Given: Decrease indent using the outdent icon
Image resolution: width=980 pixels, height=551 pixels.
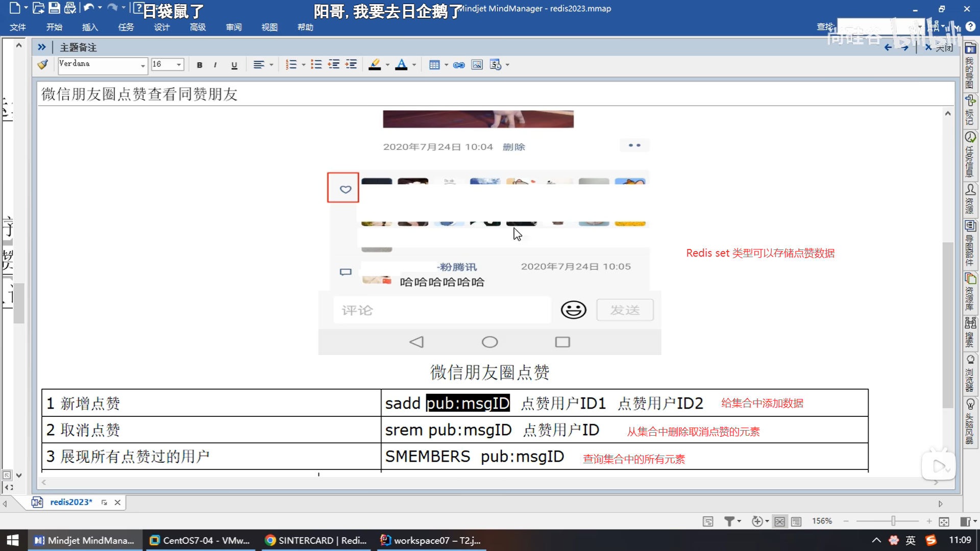Looking at the screenshot, I should pos(334,65).
